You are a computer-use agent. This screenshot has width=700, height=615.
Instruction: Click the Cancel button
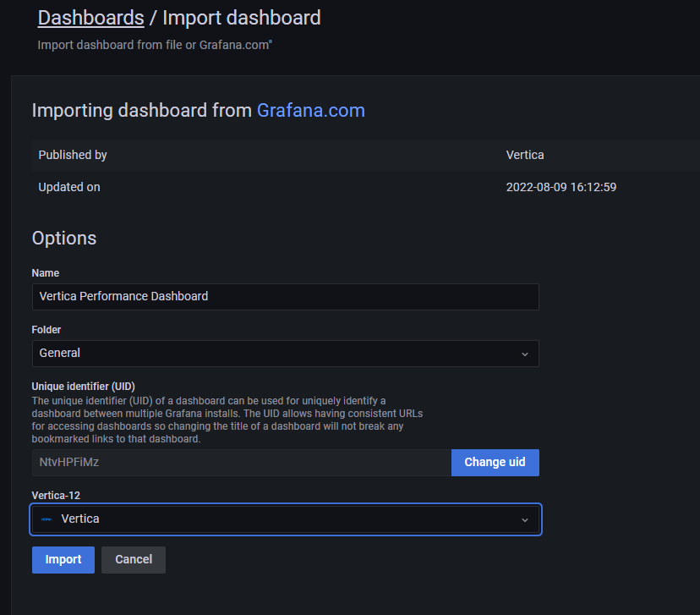click(x=134, y=560)
